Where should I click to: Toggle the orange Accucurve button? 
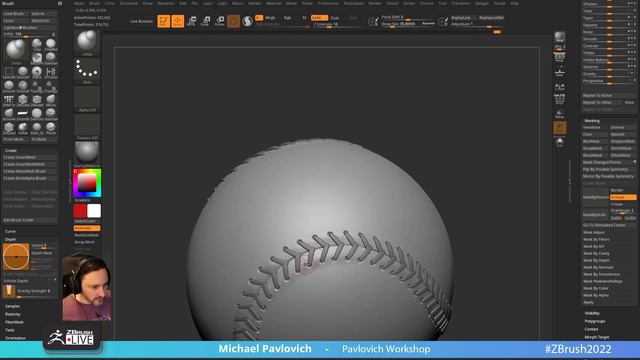[87, 228]
